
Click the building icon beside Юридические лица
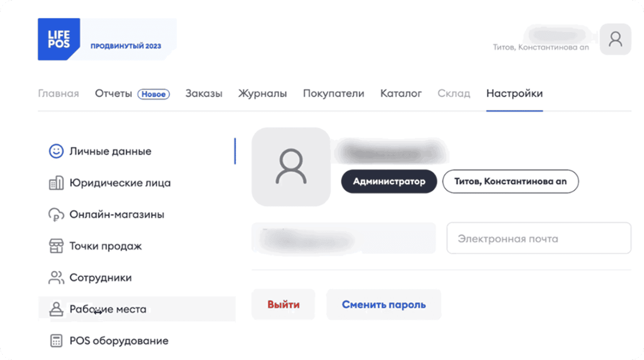(56, 183)
